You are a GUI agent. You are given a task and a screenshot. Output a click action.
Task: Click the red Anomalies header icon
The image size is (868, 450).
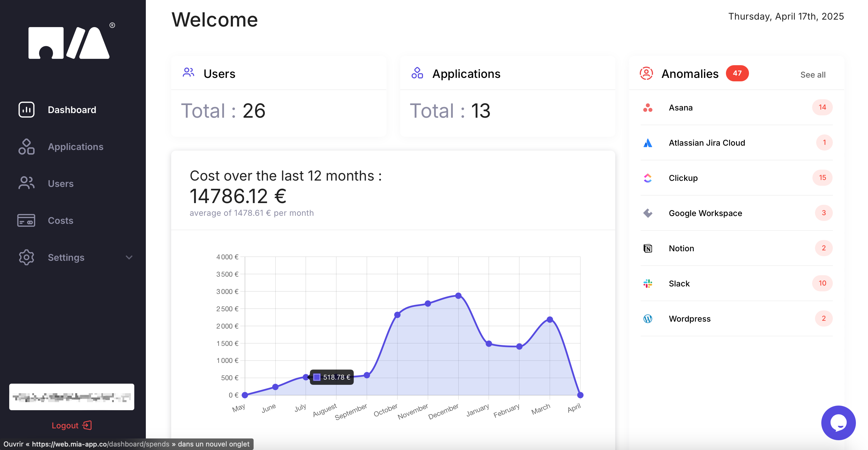coord(646,74)
